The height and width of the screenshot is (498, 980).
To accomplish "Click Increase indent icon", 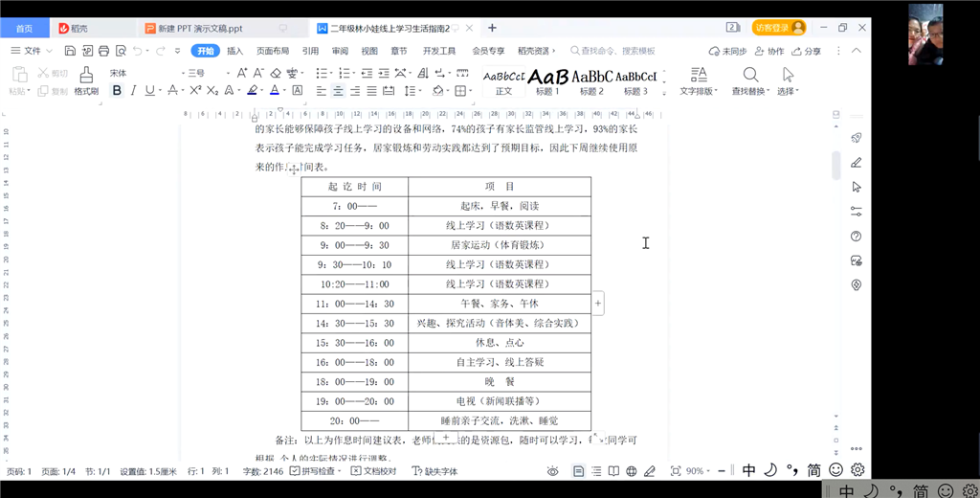I will point(384,73).
